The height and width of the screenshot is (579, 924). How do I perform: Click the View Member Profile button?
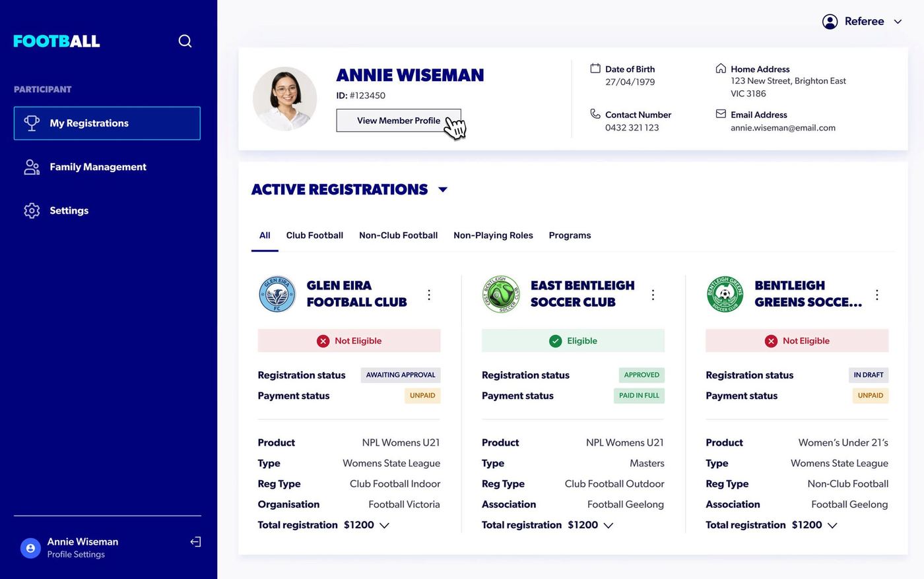[x=399, y=121]
